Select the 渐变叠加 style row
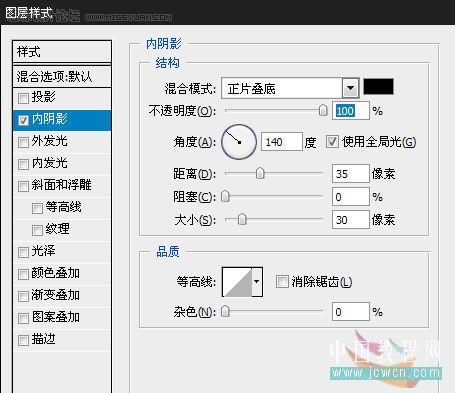The width and height of the screenshot is (455, 393). [x=62, y=296]
